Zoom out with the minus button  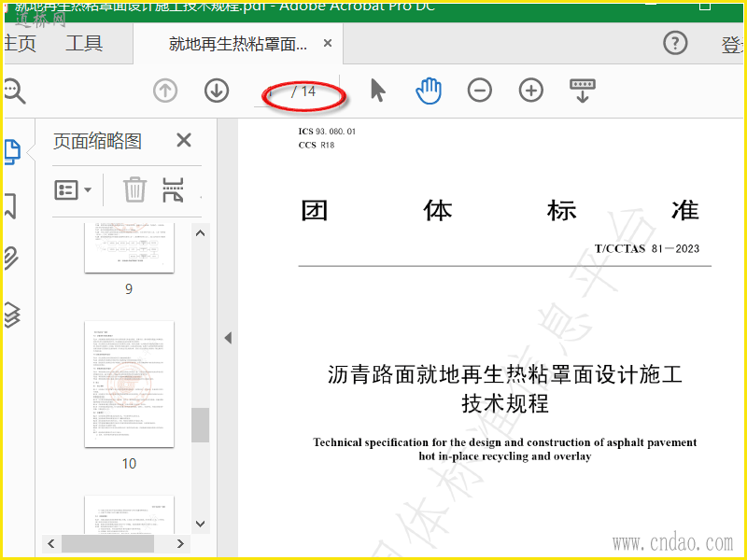coord(480,91)
